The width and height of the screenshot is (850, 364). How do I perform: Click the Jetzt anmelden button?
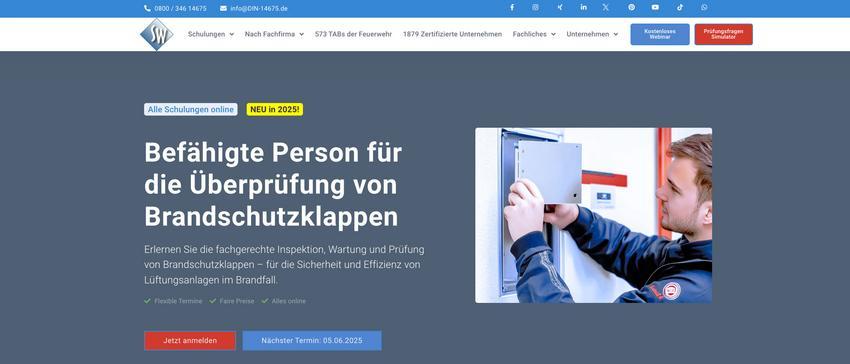click(190, 341)
